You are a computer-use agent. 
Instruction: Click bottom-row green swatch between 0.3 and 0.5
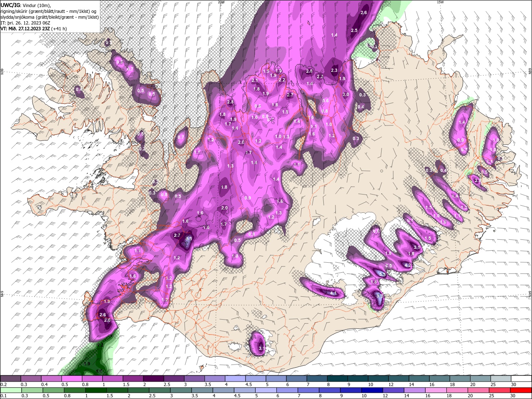coord(32,390)
